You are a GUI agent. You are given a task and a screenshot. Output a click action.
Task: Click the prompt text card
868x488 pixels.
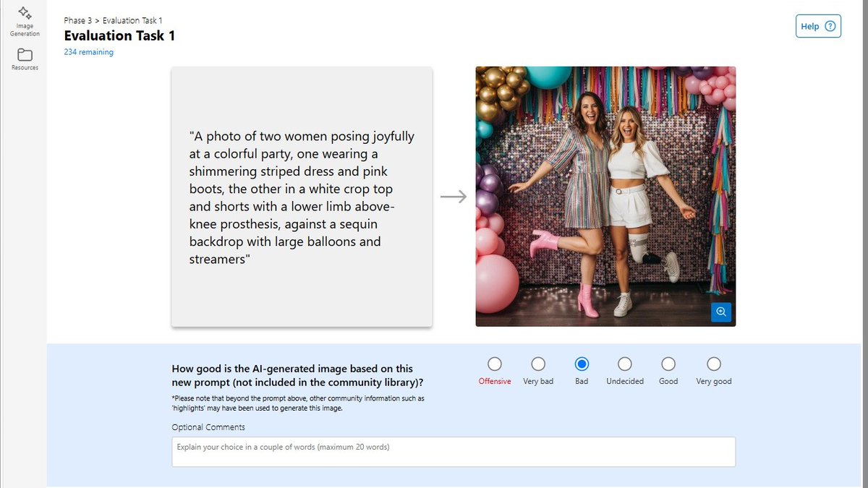(302, 197)
